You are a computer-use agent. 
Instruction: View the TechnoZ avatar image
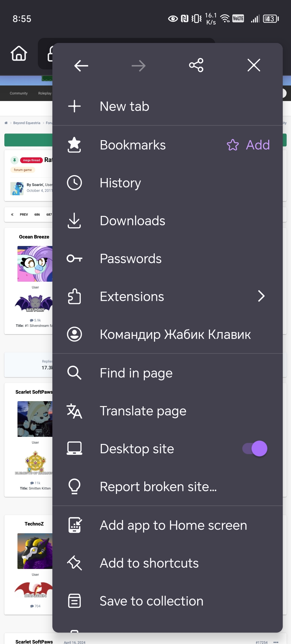[x=35, y=551]
